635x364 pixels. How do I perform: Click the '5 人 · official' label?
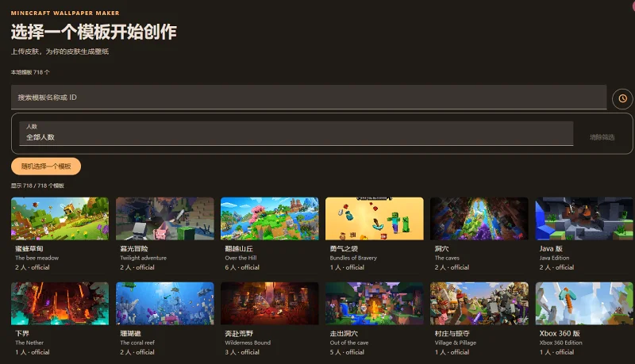pyautogui.click(x=347, y=352)
